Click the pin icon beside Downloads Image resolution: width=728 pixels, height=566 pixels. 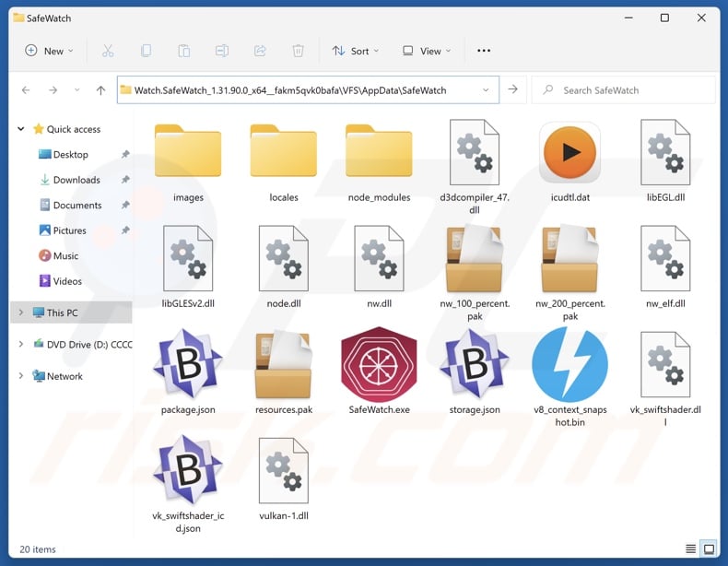pos(125,180)
